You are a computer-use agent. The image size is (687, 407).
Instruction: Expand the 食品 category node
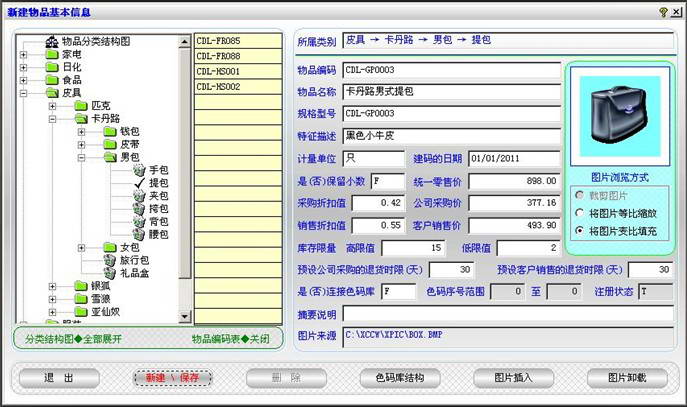[x=23, y=80]
